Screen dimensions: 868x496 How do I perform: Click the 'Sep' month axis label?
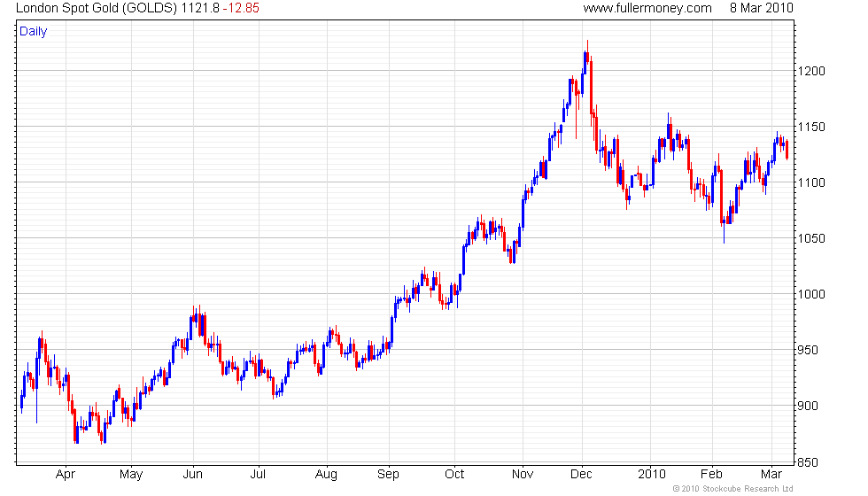(x=388, y=475)
